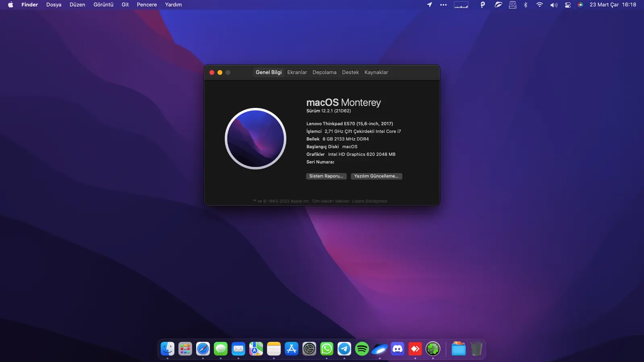Open the Downloads folder stack in the dock
This screenshot has height=362, width=644.
[458, 349]
